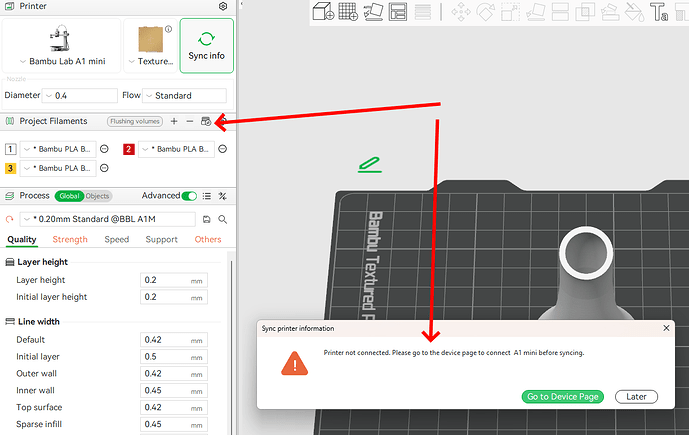Switch to the Strength tab
Image resolution: width=689 pixels, height=435 pixels.
click(x=70, y=239)
